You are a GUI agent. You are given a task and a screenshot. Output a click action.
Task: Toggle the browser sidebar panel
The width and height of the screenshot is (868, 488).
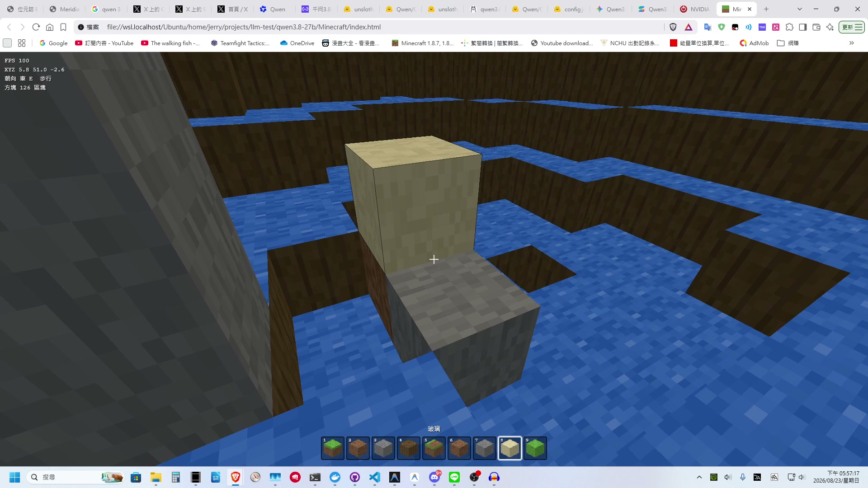(x=803, y=27)
